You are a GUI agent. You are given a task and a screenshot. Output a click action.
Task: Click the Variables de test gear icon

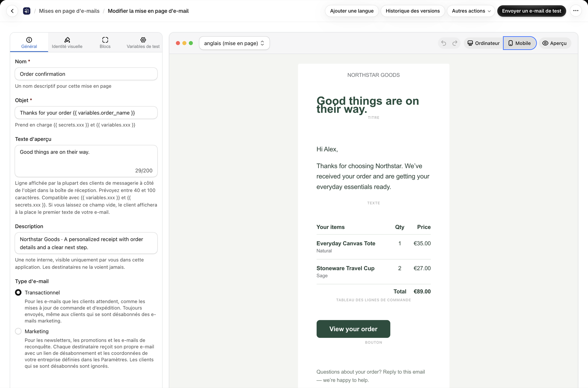point(143,40)
